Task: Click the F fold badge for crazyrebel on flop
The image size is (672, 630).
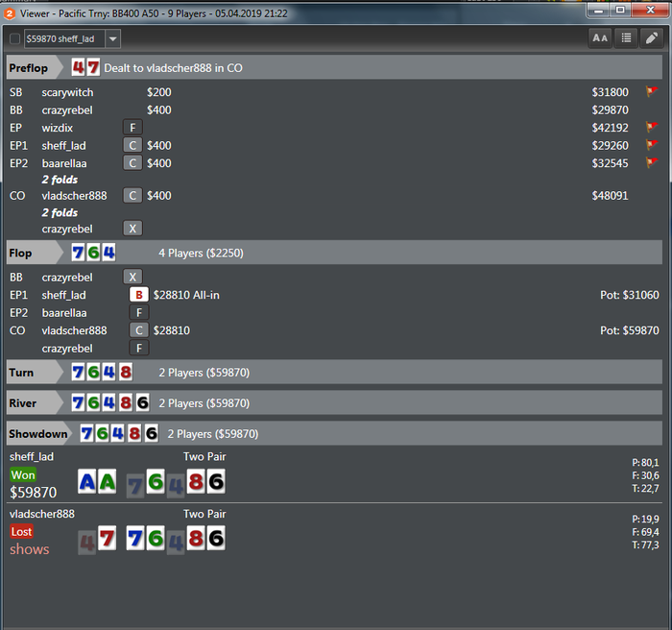Action: tap(139, 349)
